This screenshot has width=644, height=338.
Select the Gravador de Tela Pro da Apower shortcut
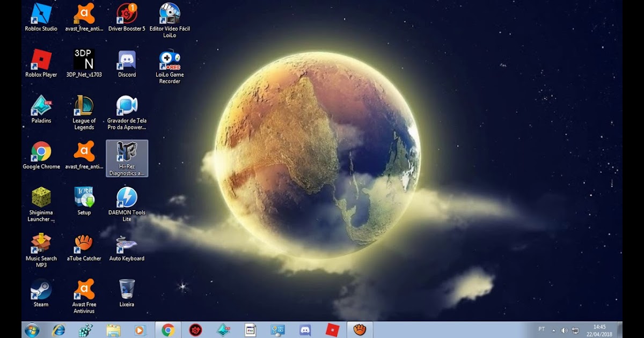pyautogui.click(x=127, y=113)
